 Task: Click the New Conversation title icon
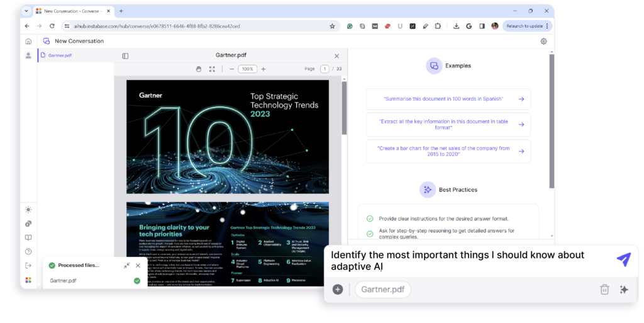47,41
